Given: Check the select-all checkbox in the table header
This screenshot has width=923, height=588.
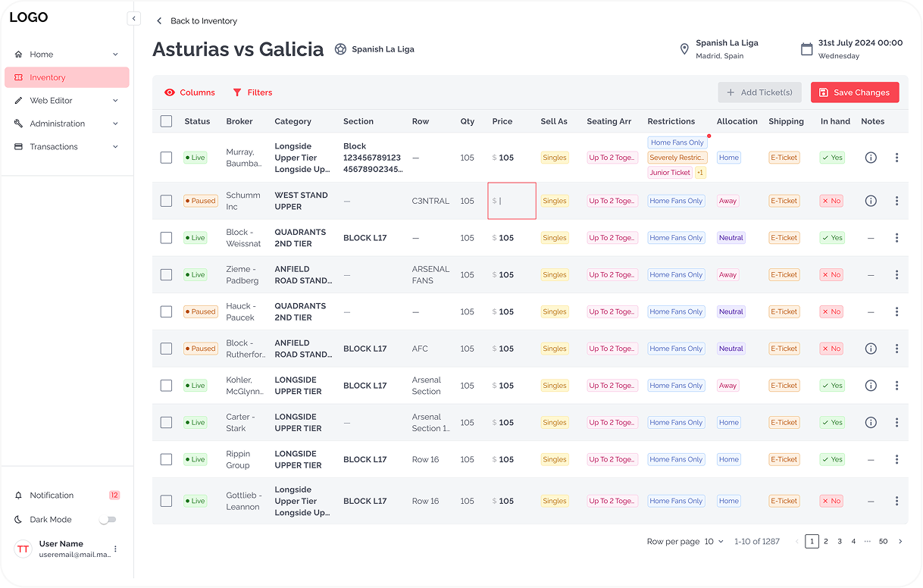Looking at the screenshot, I should coord(166,121).
